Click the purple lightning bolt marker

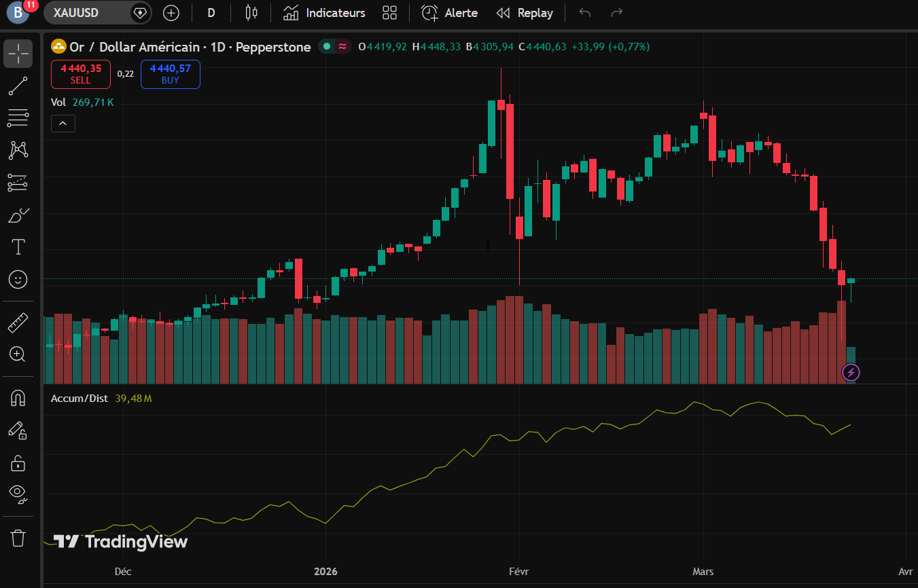coord(851,372)
